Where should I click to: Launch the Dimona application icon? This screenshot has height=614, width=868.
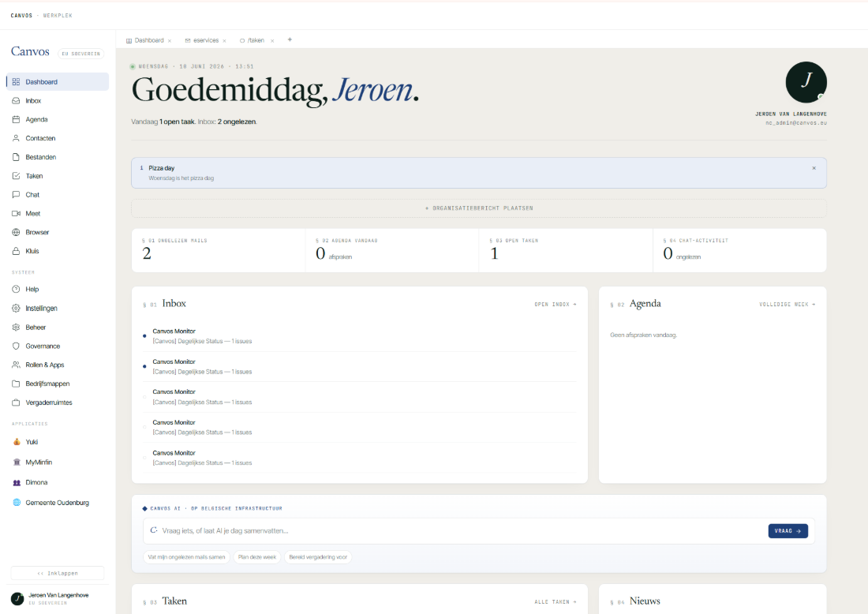click(x=17, y=483)
